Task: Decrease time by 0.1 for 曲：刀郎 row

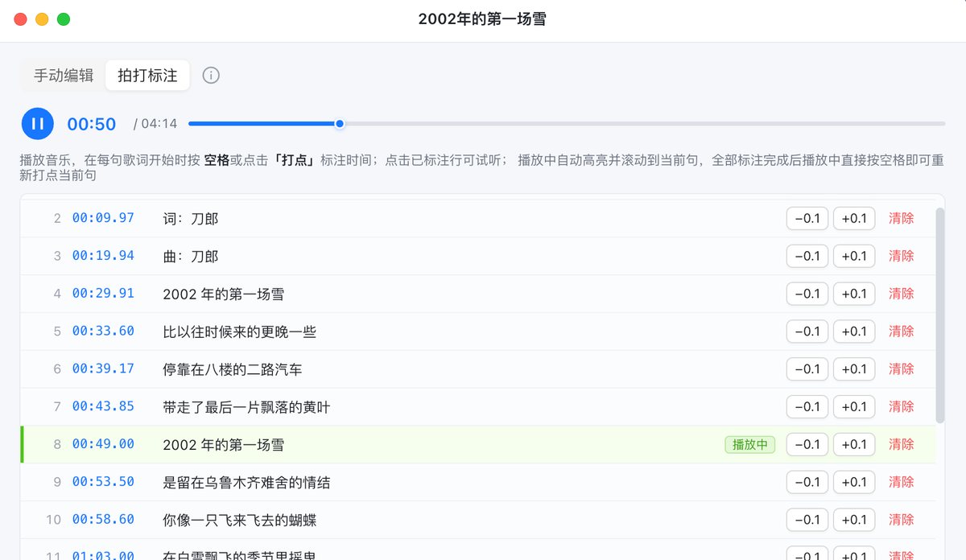Action: pos(807,256)
